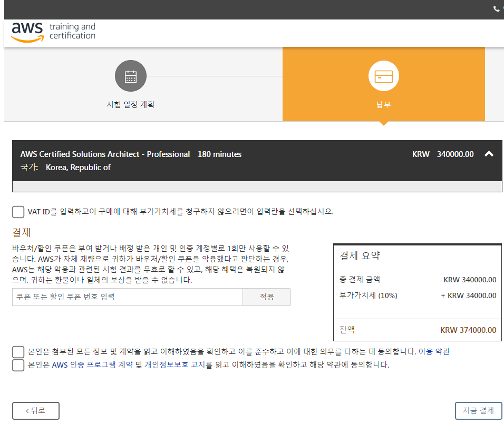504x434 pixels.
Task: Click the AWS training and certification logo
Action: click(53, 32)
